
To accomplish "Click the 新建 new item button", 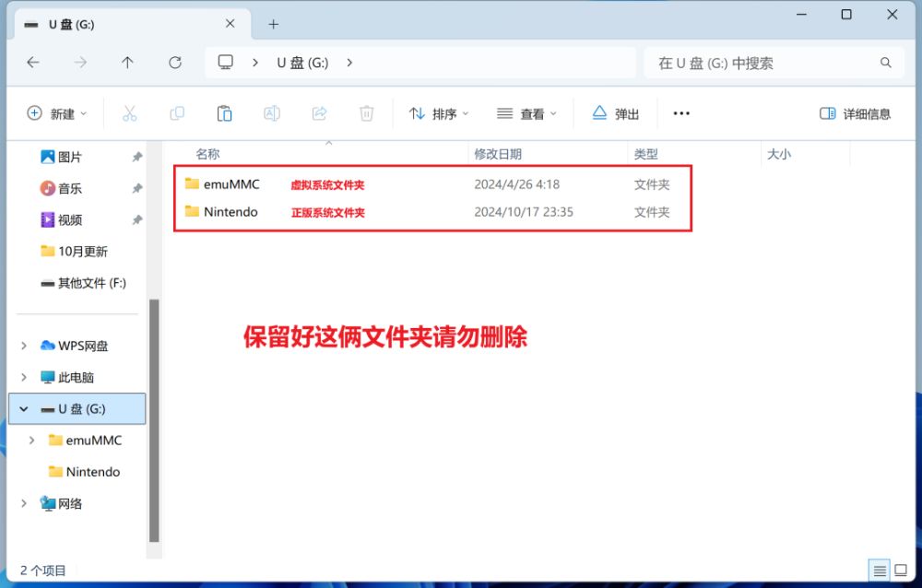I will click(x=53, y=112).
